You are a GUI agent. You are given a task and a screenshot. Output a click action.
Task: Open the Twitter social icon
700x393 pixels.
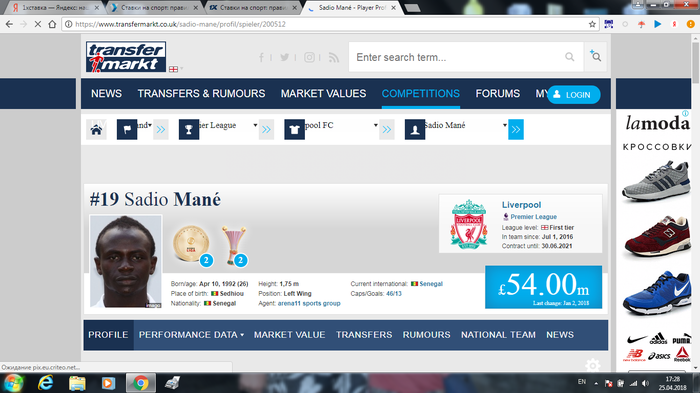tap(284, 57)
